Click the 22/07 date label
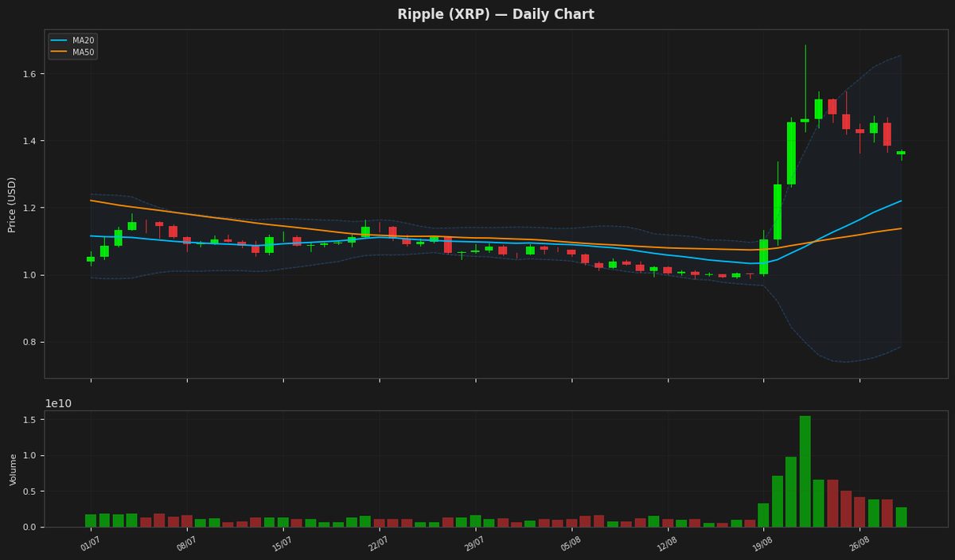 click(379, 544)
